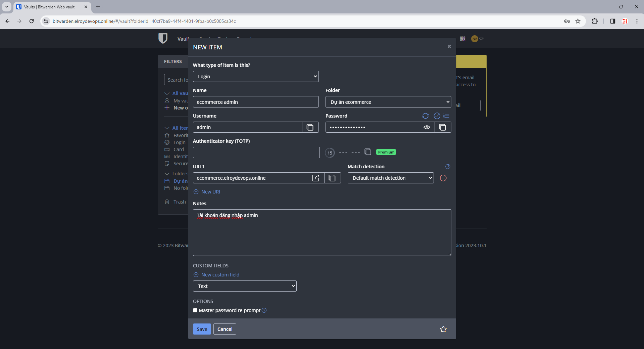Reload the page in browser
Screen dimensions: 644x349
coord(32,21)
